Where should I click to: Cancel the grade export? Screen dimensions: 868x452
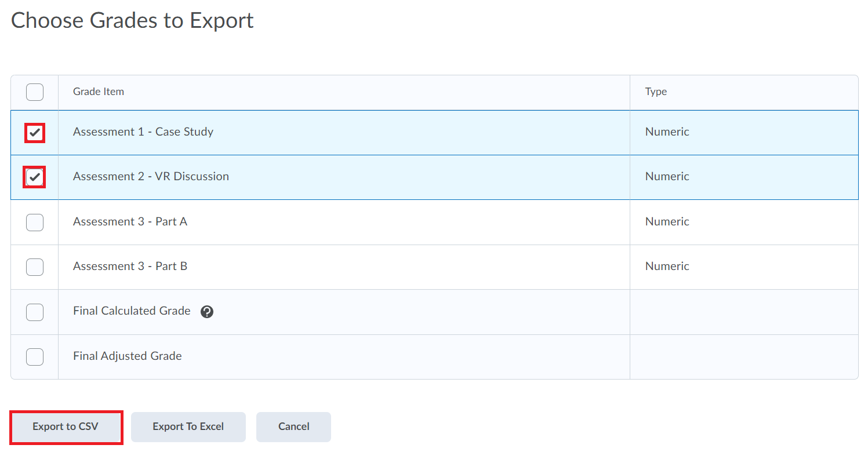[294, 427]
